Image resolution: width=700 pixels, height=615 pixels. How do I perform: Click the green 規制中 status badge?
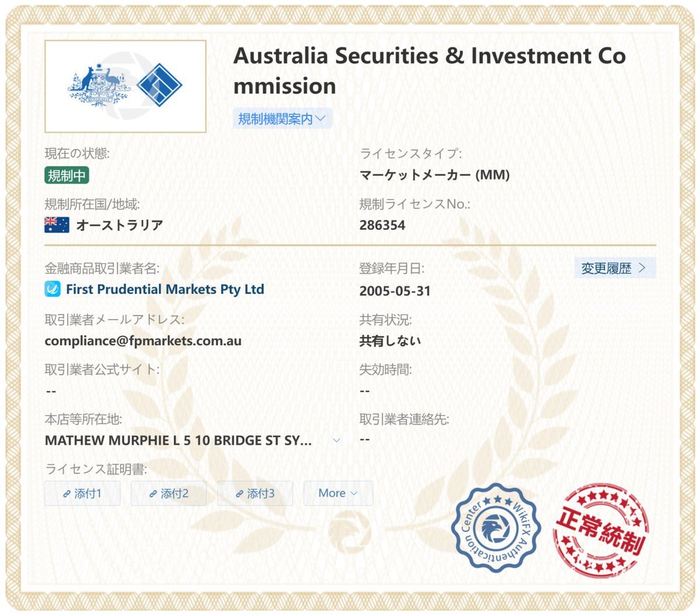pos(67,175)
